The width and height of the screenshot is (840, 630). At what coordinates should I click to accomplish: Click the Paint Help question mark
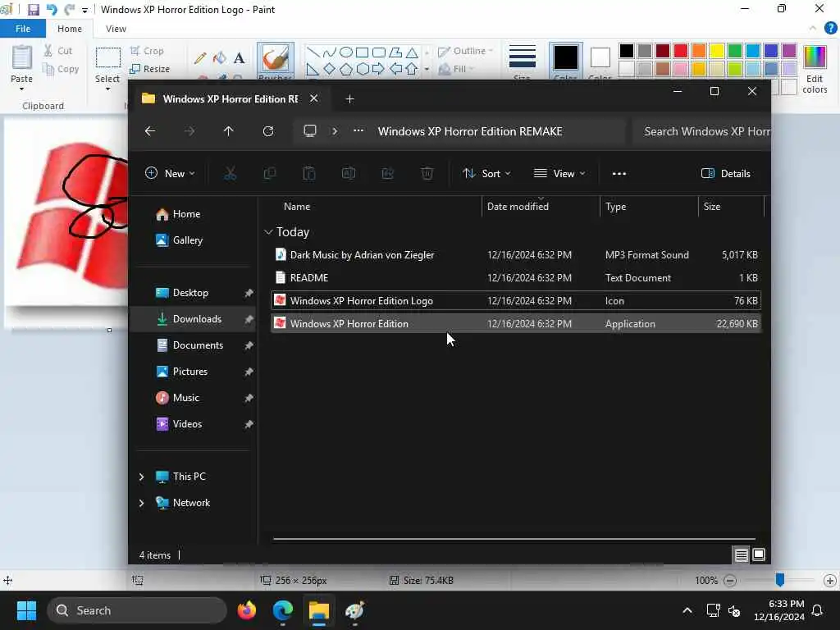click(x=831, y=29)
